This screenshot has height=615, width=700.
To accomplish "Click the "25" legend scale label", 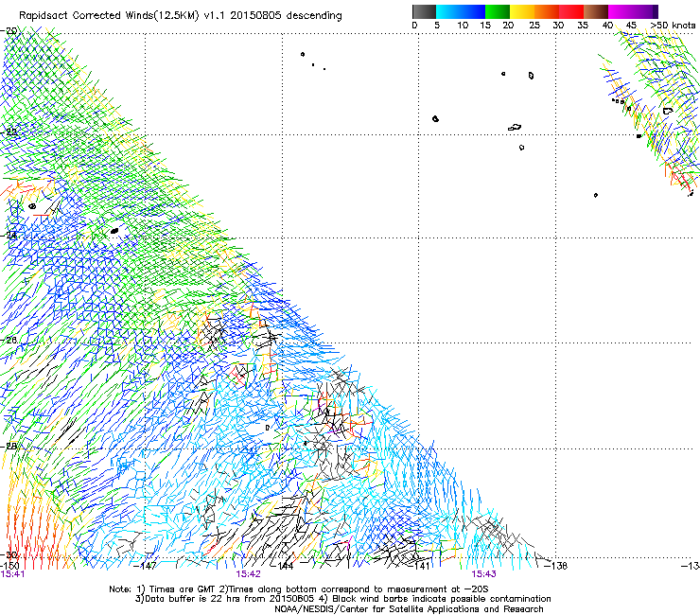I will point(534,26).
